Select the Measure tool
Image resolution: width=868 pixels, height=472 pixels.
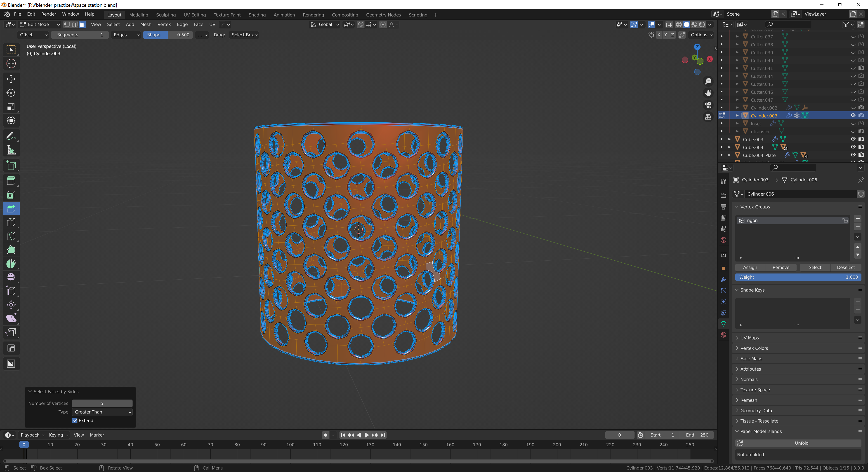[11, 150]
